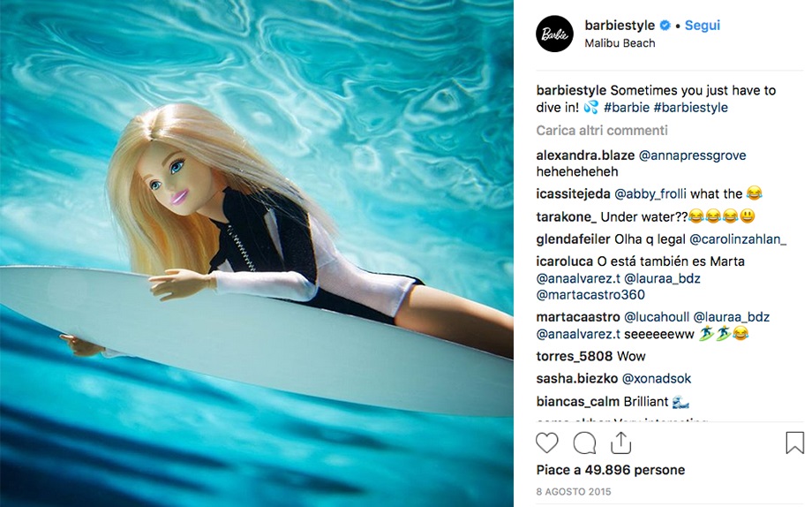View who liked: Piace a 49.896 persone
Image resolution: width=812 pixels, height=507 pixels.
(611, 470)
